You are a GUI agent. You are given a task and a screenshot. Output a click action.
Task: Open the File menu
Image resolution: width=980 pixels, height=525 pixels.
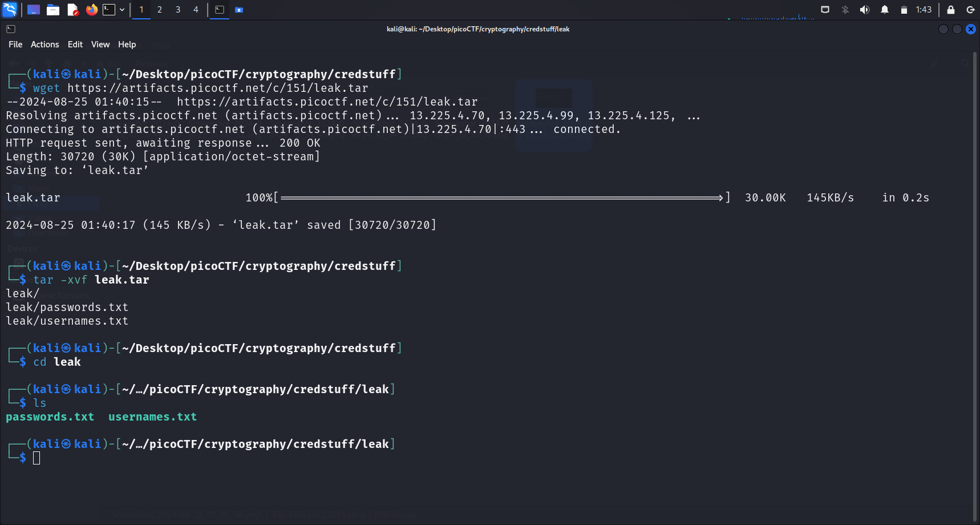[15, 45]
